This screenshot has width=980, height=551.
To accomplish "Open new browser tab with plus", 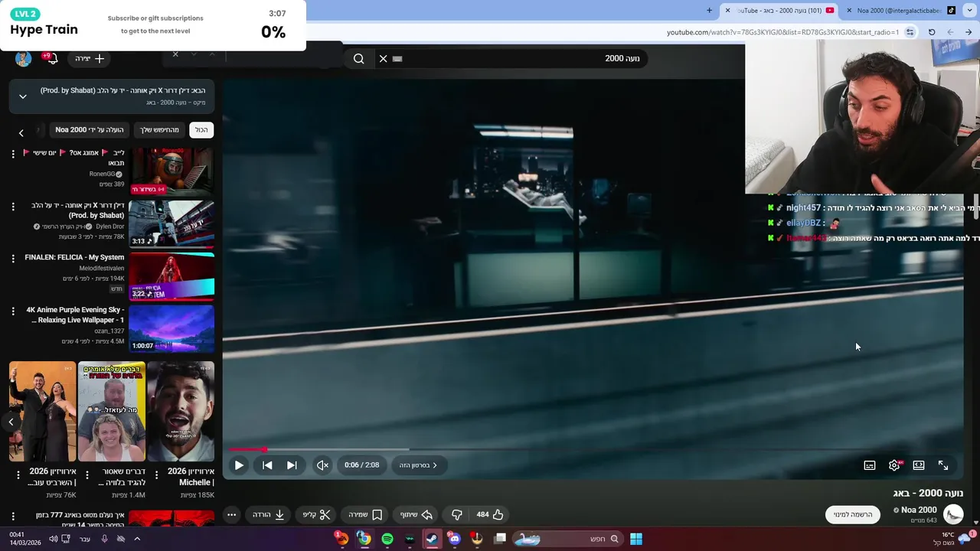I will 709,11.
